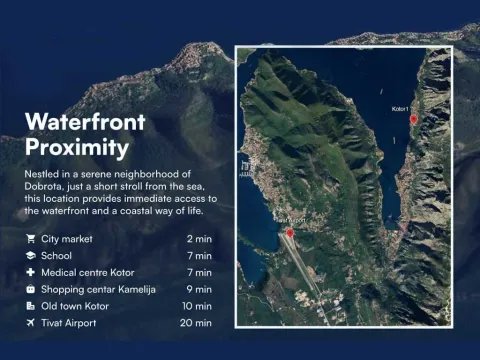The height and width of the screenshot is (360, 480).
Task: Click the 'City market' label
Action: (67, 239)
